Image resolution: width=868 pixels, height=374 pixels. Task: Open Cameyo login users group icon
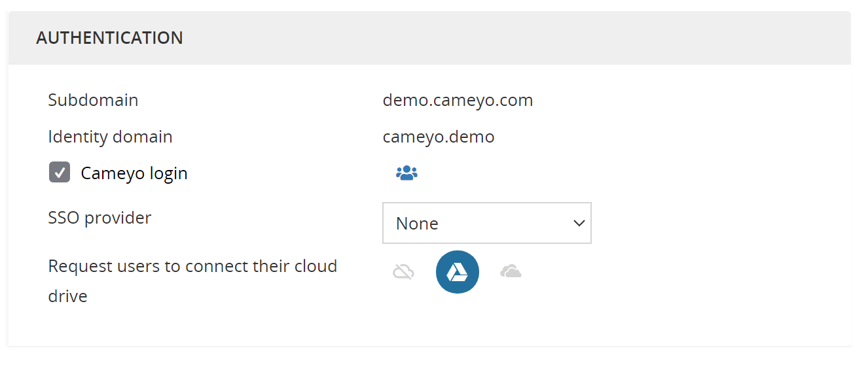407,173
